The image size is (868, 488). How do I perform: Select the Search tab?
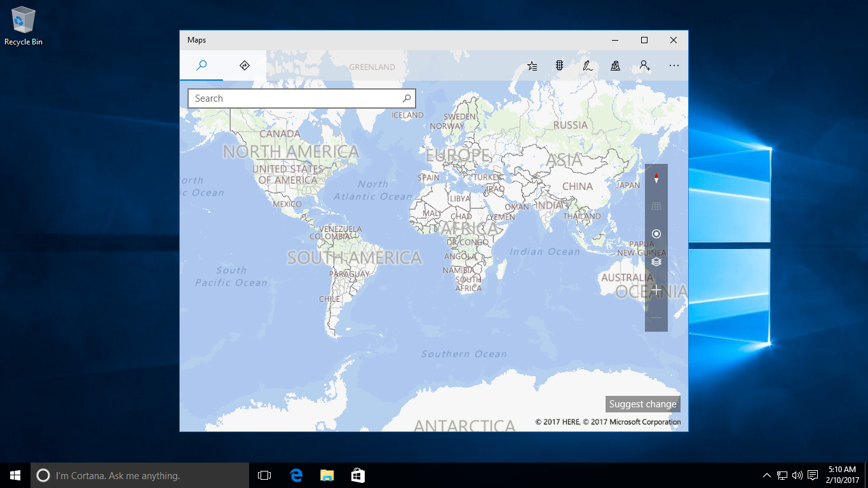coord(201,65)
